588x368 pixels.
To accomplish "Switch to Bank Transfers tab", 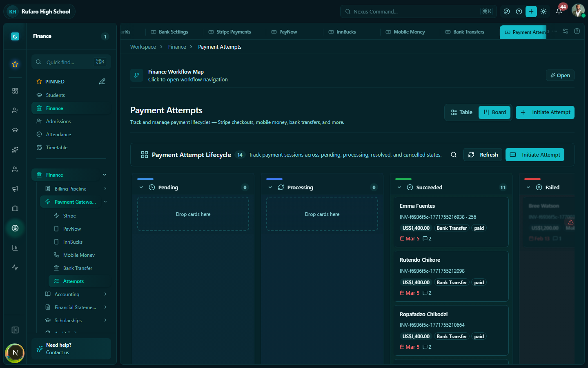I will [465, 32].
